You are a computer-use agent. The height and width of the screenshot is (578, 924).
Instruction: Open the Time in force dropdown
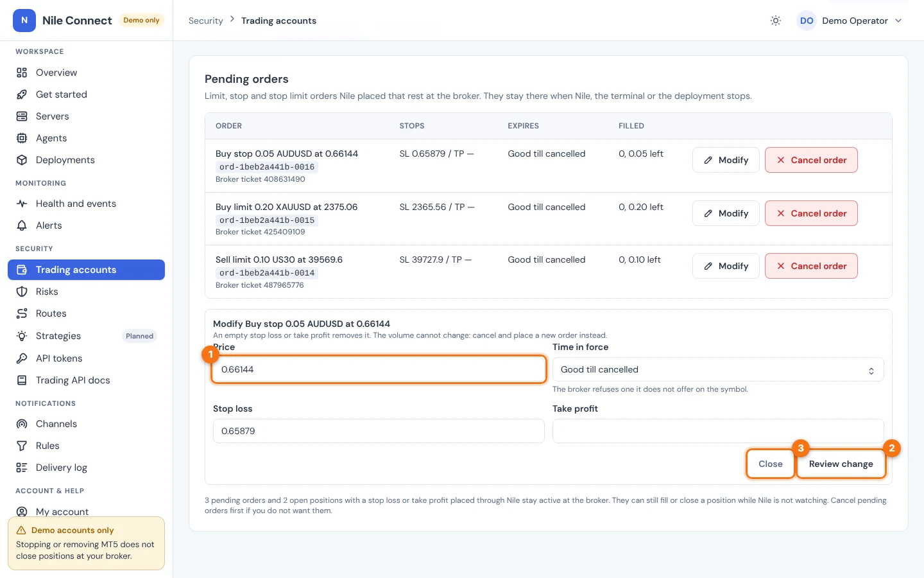[718, 369]
